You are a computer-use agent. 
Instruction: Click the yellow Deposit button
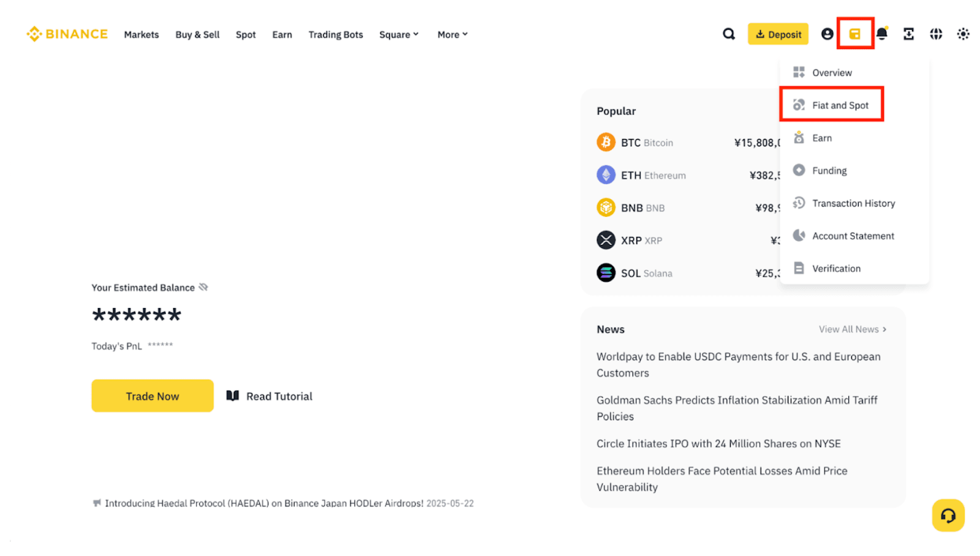click(x=778, y=34)
